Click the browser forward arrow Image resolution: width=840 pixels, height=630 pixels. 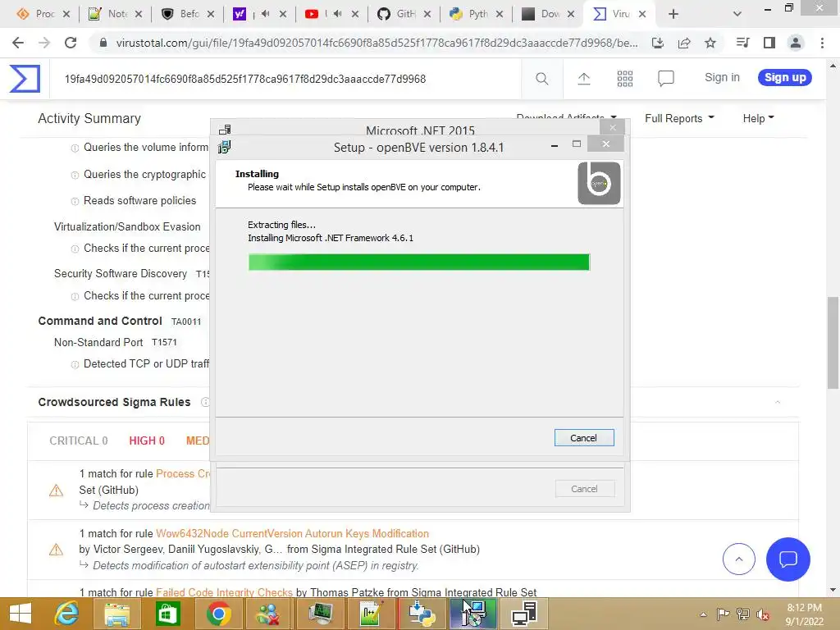pyautogui.click(x=44, y=43)
